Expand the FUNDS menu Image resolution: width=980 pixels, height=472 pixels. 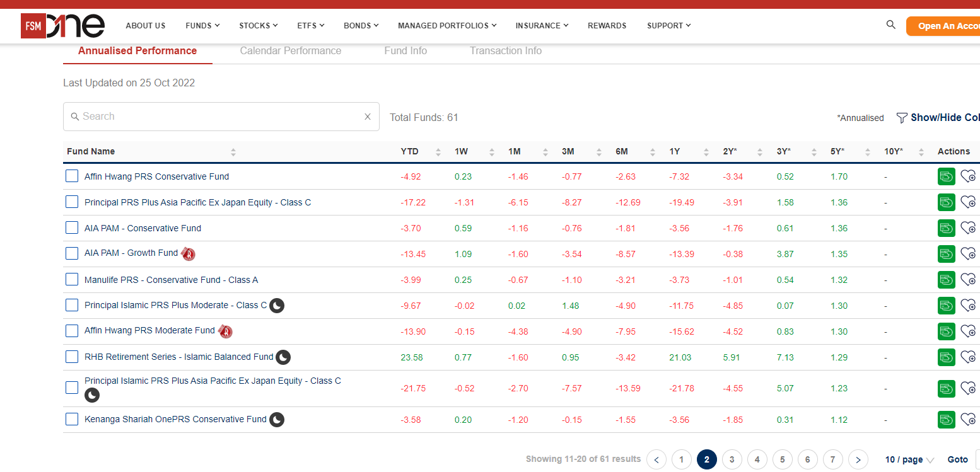[x=202, y=26]
